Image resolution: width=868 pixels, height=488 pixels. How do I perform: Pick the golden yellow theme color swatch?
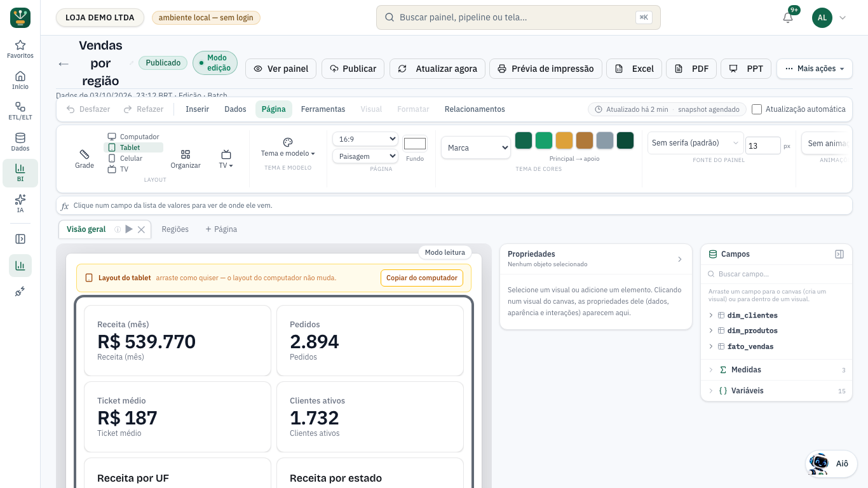pos(564,140)
